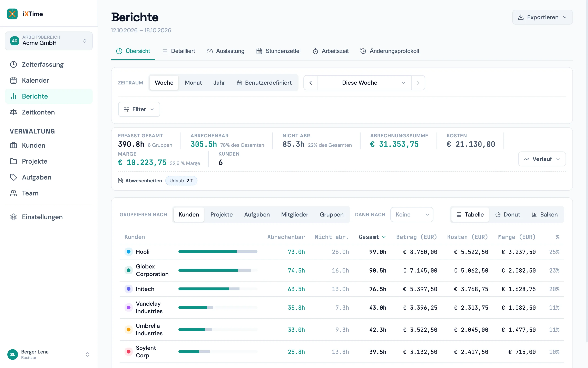Go to Team under Verwaltung
588x368 pixels.
49,193
